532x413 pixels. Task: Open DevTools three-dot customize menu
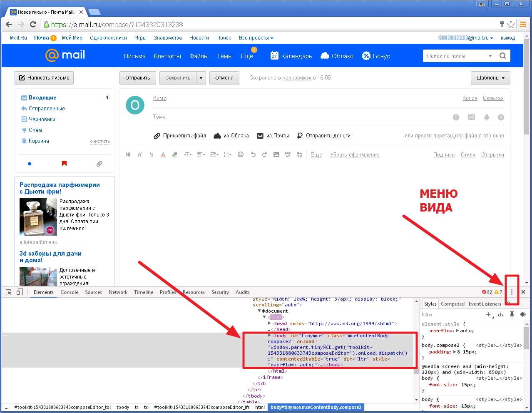click(512, 292)
